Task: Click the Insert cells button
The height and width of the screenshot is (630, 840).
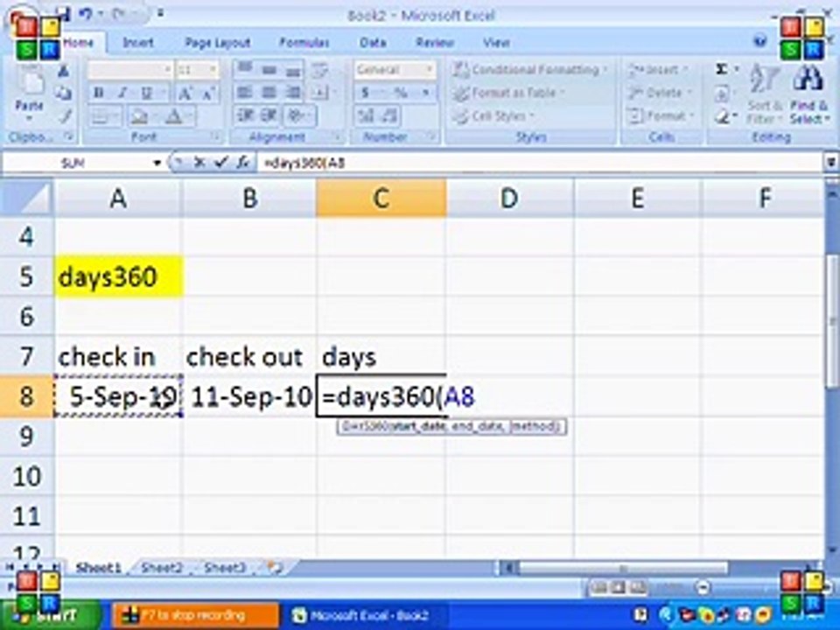Action: [x=658, y=70]
